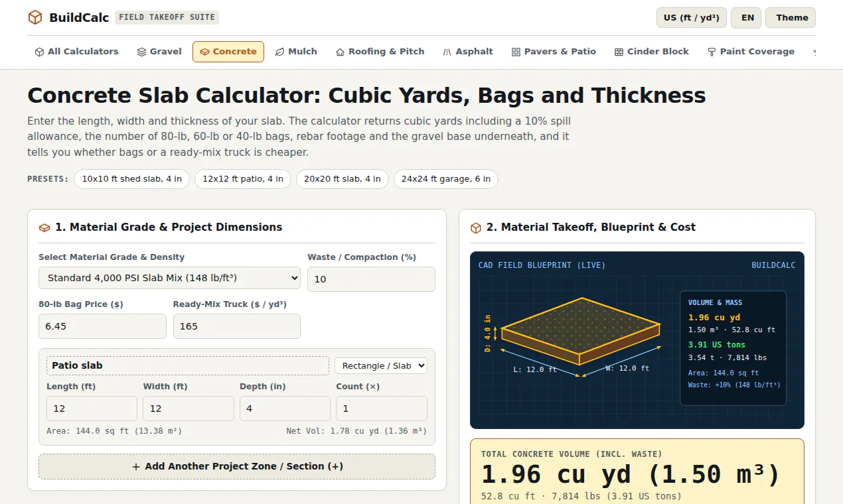Viewport: 843px width, 504px height.
Task: Click the Paint Coverage roller icon
Action: pyautogui.click(x=712, y=52)
